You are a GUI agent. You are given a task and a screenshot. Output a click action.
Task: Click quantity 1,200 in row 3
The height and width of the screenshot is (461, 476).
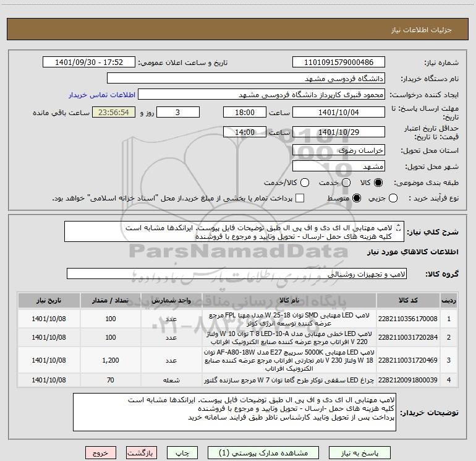(111, 360)
